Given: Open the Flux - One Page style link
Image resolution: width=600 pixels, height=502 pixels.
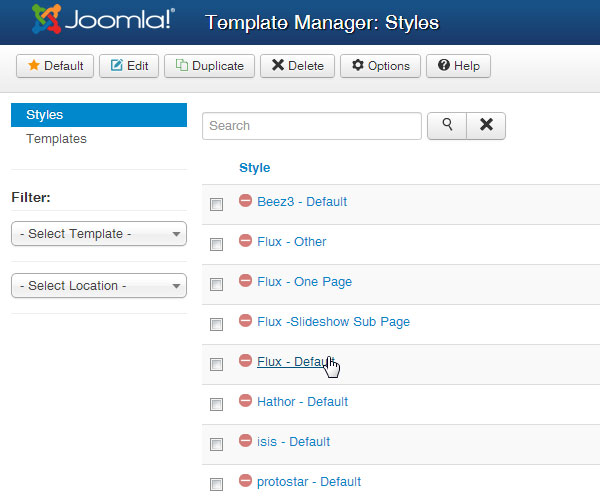Looking at the screenshot, I should tap(304, 282).
